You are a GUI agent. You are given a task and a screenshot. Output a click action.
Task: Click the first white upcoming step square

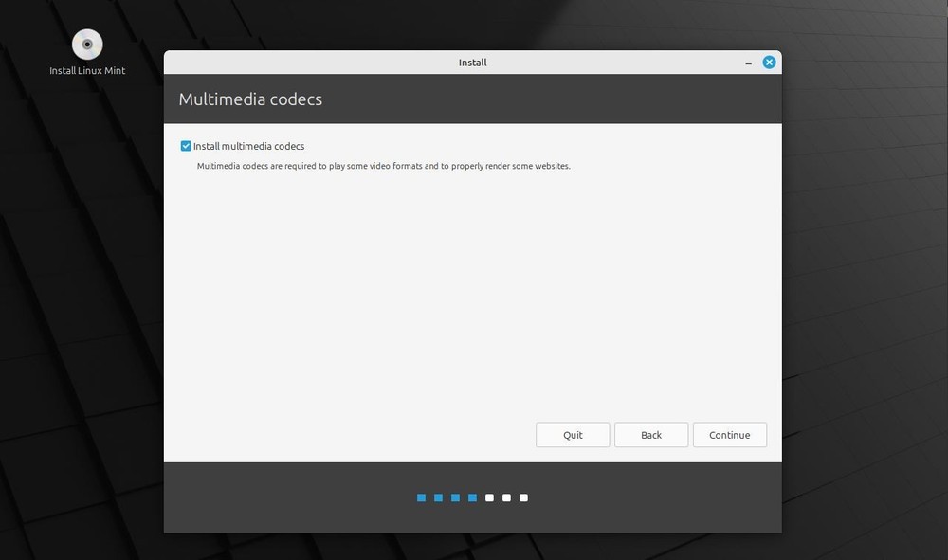[489, 497]
